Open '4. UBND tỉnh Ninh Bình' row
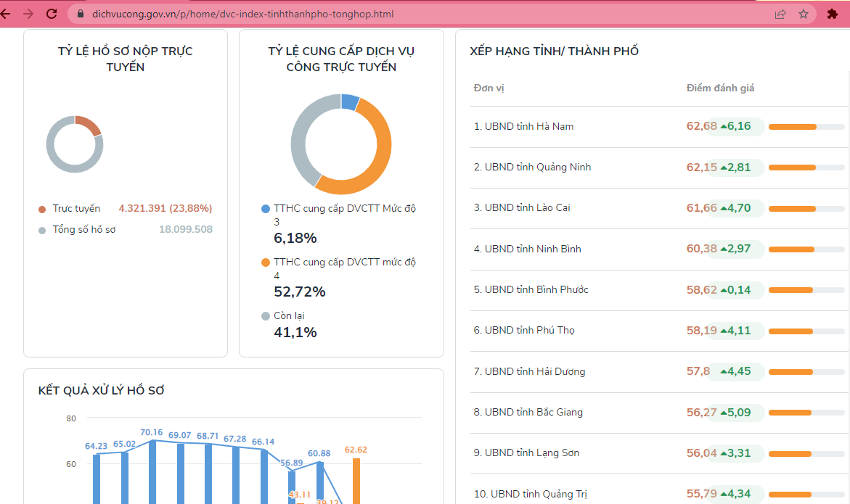The width and height of the screenshot is (850, 504). tap(659, 249)
